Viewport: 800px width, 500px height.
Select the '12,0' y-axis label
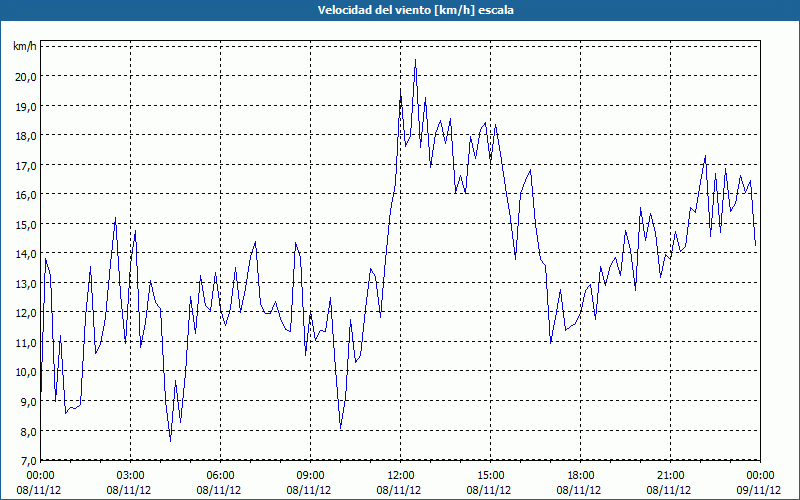(x=26, y=313)
